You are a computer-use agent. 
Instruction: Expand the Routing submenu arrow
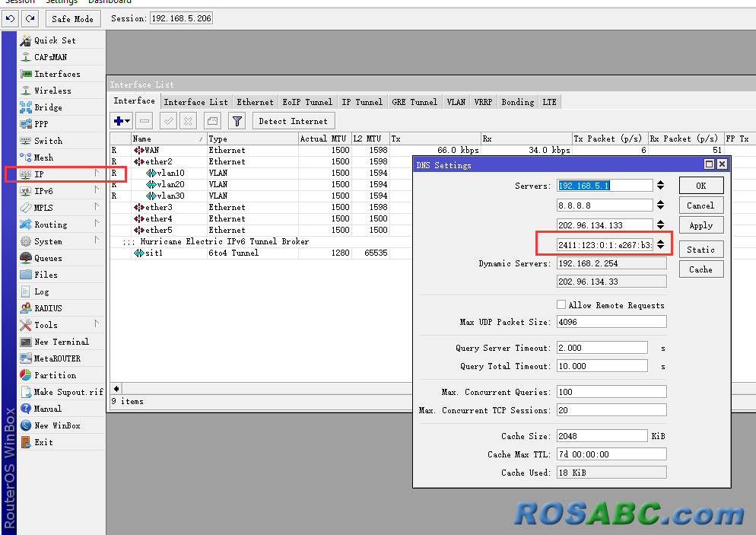(97, 225)
